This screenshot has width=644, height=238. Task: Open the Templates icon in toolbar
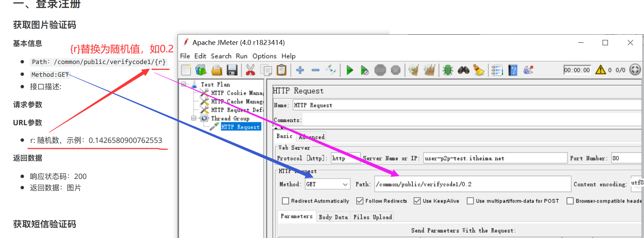click(201, 70)
